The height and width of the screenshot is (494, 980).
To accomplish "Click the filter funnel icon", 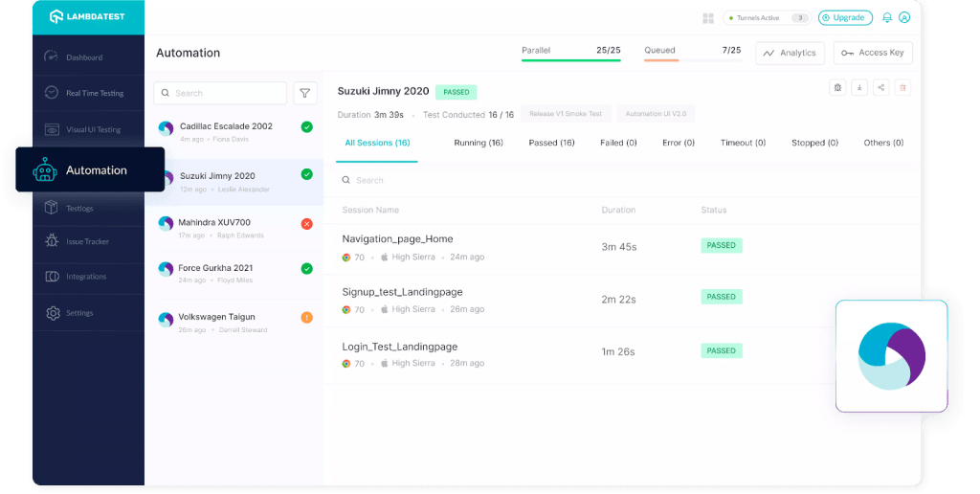I will coord(305,93).
